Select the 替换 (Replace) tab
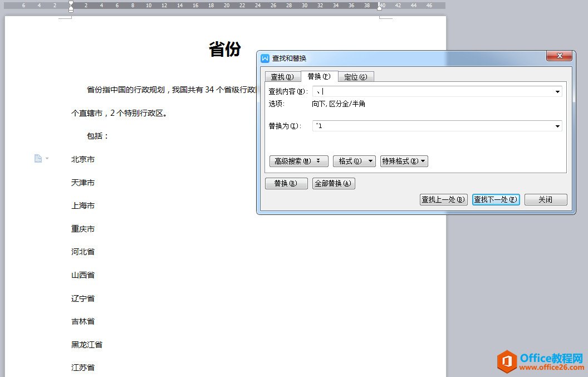Viewport: 588px width, 377px height. 318,76
